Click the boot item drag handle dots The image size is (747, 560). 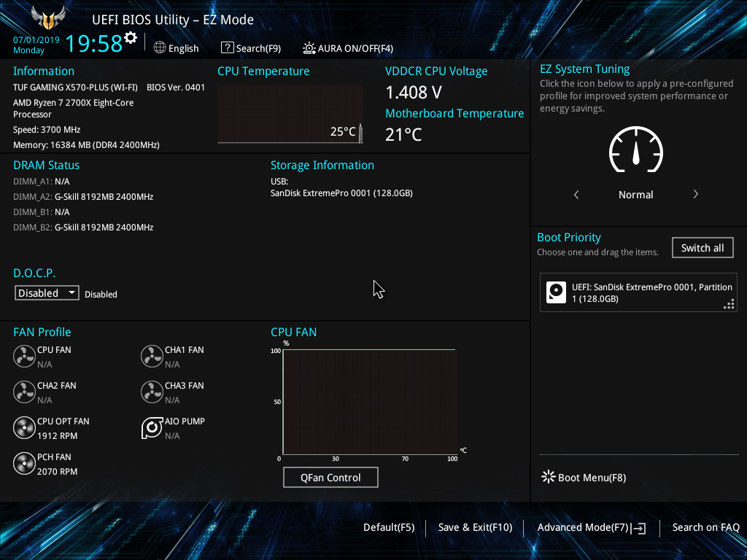tap(729, 304)
